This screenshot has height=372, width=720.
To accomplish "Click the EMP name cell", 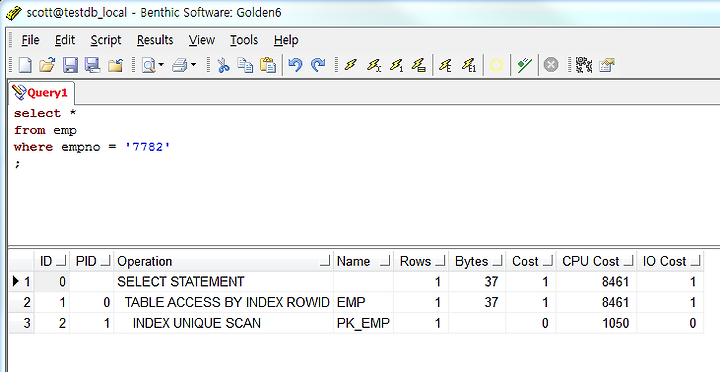I will tap(363, 302).
